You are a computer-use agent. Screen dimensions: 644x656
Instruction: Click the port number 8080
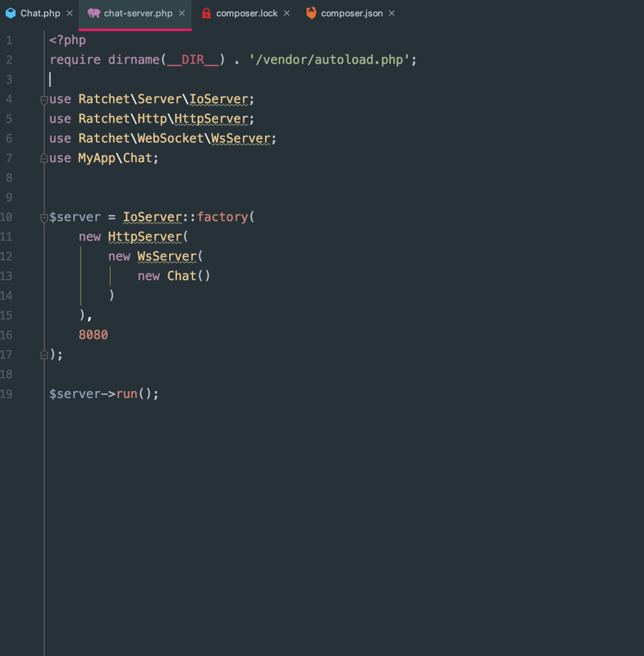tap(93, 335)
